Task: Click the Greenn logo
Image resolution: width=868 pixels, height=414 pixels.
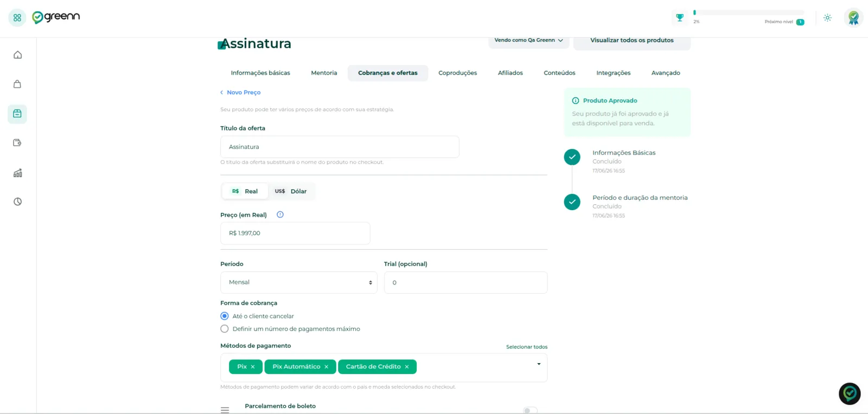Action: tap(56, 17)
